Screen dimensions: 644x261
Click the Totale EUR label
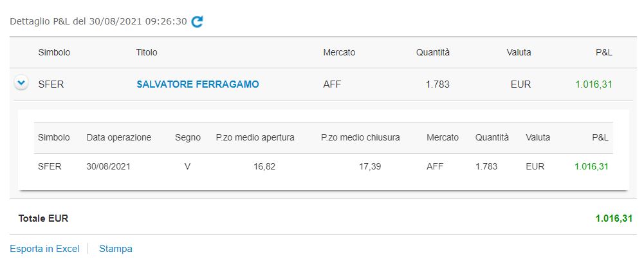(x=43, y=218)
